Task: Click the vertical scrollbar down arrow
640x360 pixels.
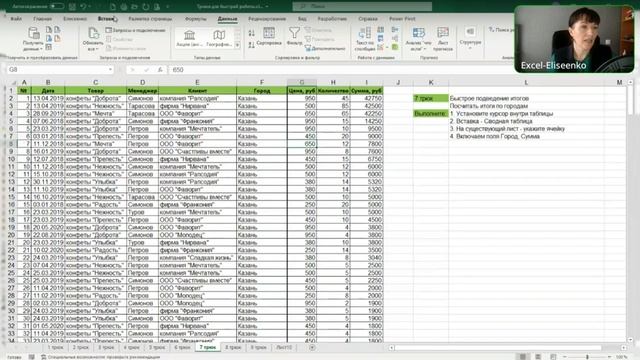Action: [x=630, y=340]
